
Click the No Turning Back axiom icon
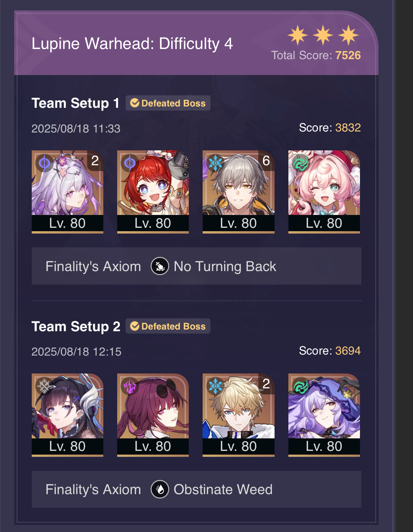click(x=160, y=266)
